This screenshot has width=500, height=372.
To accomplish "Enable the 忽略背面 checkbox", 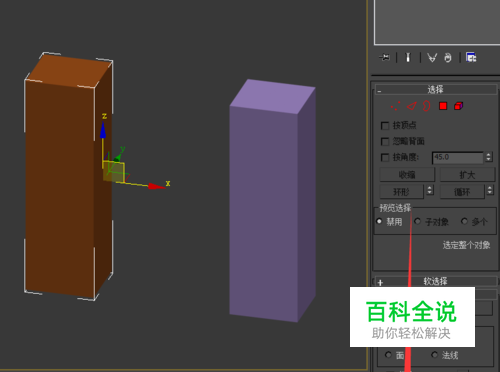I will pos(385,142).
